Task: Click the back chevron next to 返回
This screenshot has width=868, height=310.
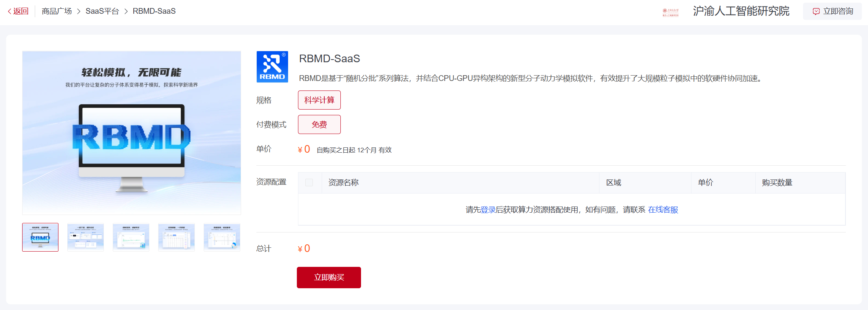Action: point(10,11)
